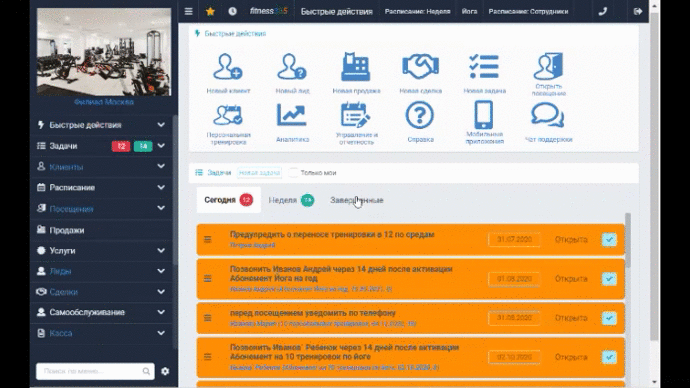Open Быстрые действия top bar tab
This screenshot has width=690, height=388.
(337, 11)
